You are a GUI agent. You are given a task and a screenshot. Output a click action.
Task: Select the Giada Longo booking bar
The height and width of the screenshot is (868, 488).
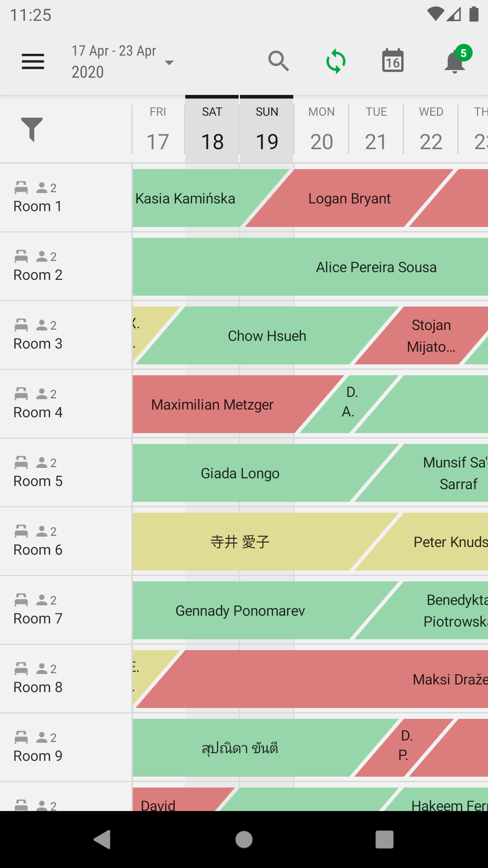click(239, 473)
